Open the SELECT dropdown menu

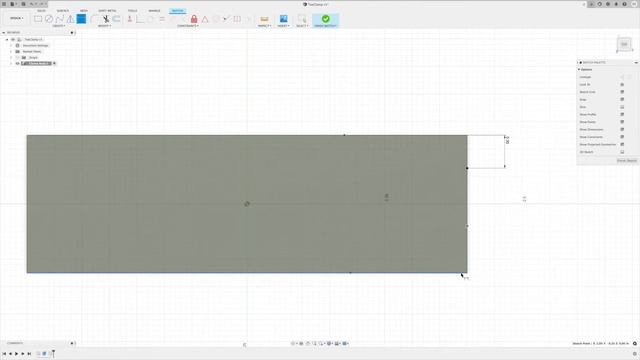(x=302, y=26)
